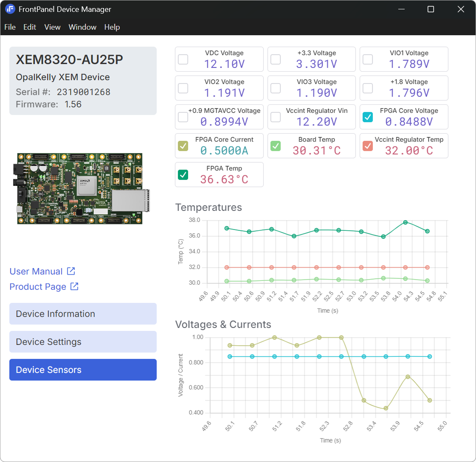Uncheck the Vccint Regulator Temp checkbox

(x=368, y=146)
